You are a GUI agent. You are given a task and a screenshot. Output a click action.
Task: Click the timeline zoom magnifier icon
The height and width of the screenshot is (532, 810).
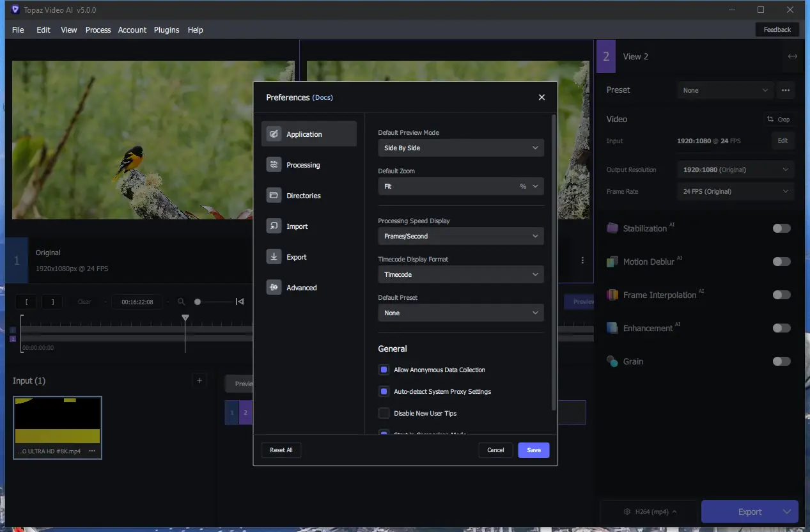tap(182, 302)
